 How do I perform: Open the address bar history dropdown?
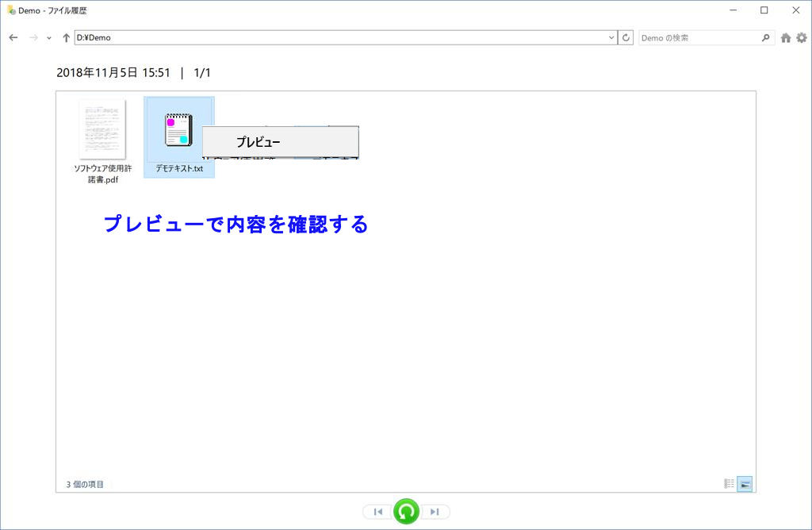click(x=611, y=37)
